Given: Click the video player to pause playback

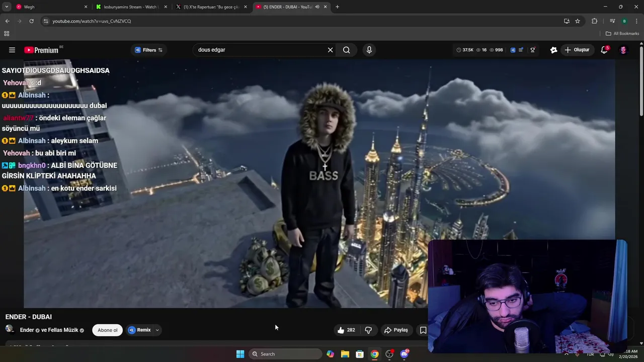Looking at the screenshot, I should [319, 184].
